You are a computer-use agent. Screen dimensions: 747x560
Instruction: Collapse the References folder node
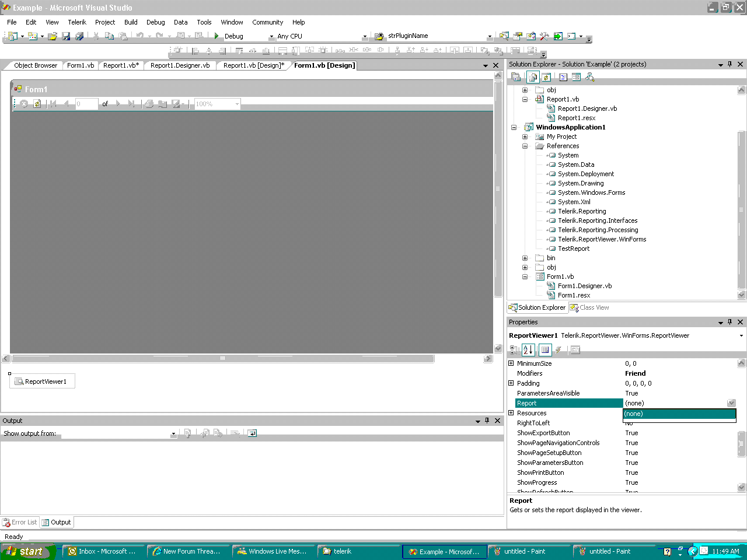point(525,146)
